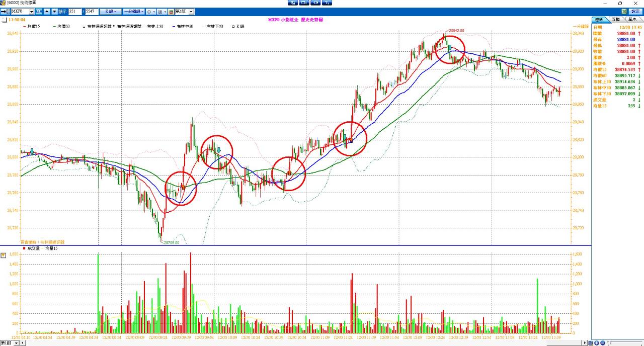The image size is (644, 346).
Task: Switch to the 基本 tab
Action: [632, 19]
